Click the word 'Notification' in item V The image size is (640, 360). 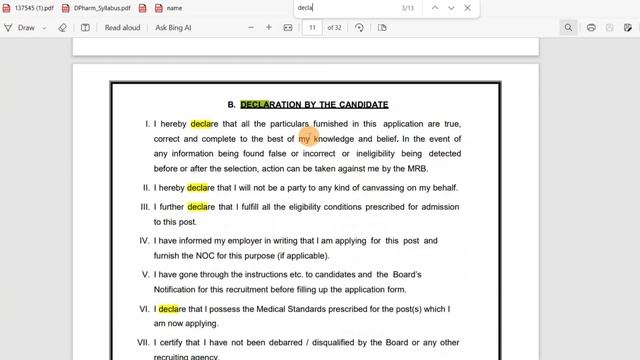pos(174,289)
